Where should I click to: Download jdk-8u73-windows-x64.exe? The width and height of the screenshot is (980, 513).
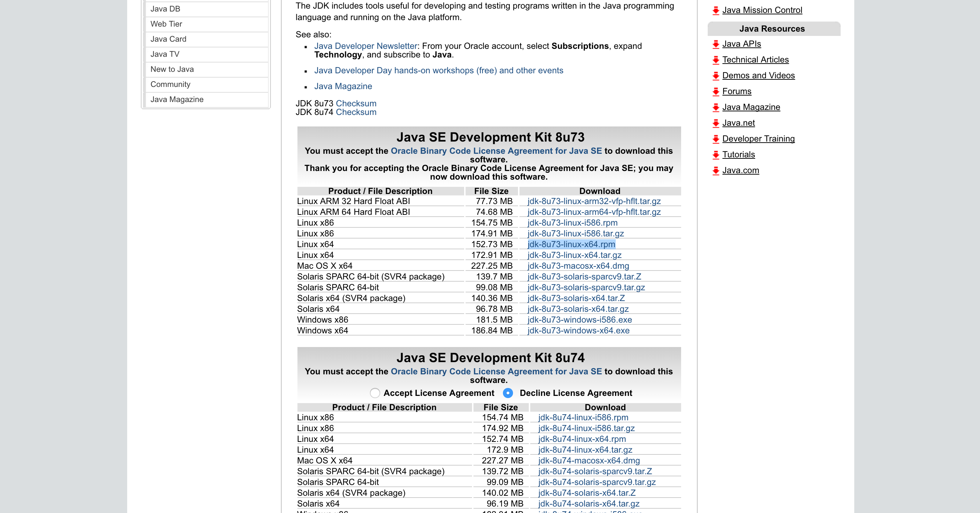click(578, 331)
